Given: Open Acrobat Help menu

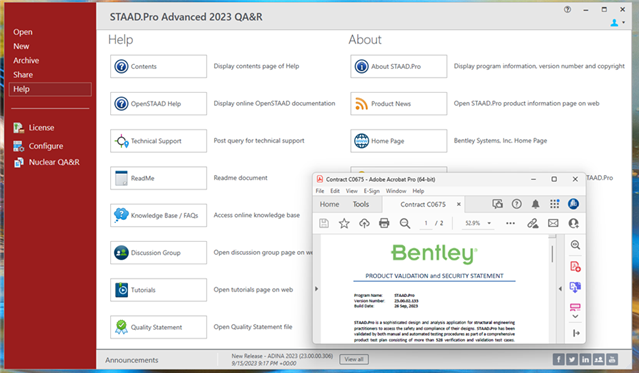Looking at the screenshot, I should tap(418, 191).
